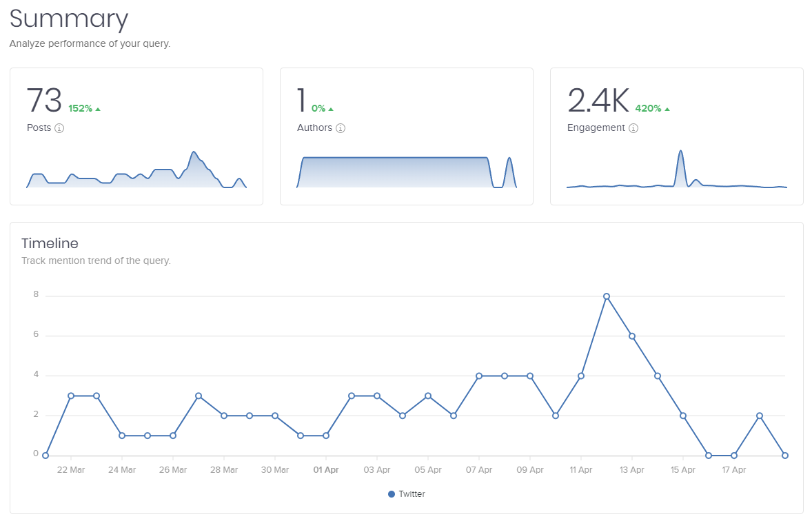Click the blue Twitter legend dot
Screen dimensions: 812x521
click(x=390, y=493)
